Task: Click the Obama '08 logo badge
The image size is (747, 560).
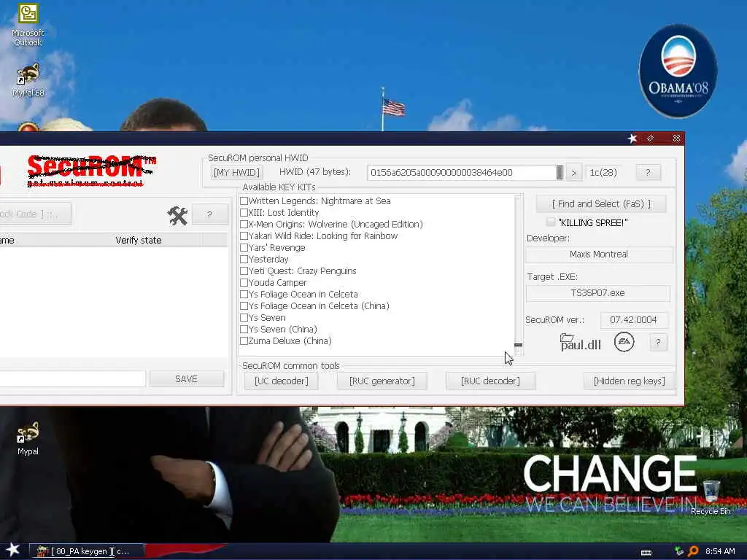Action: pyautogui.click(x=678, y=71)
